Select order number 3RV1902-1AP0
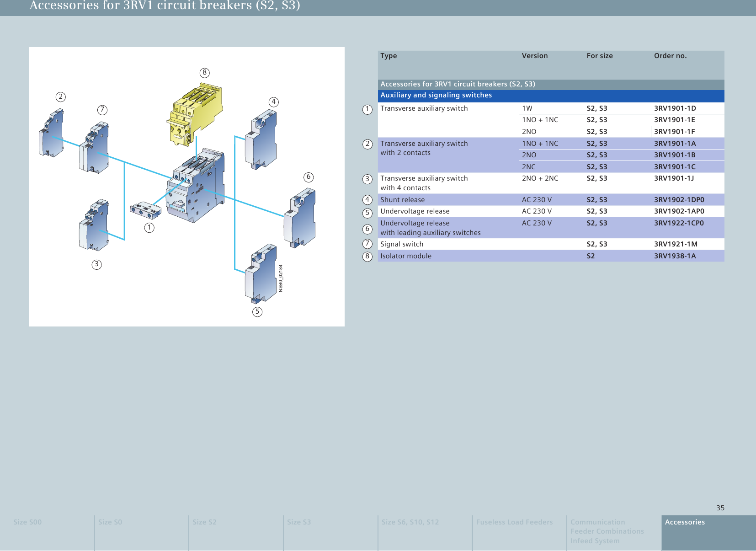This screenshot has height=551, width=756. (x=679, y=211)
